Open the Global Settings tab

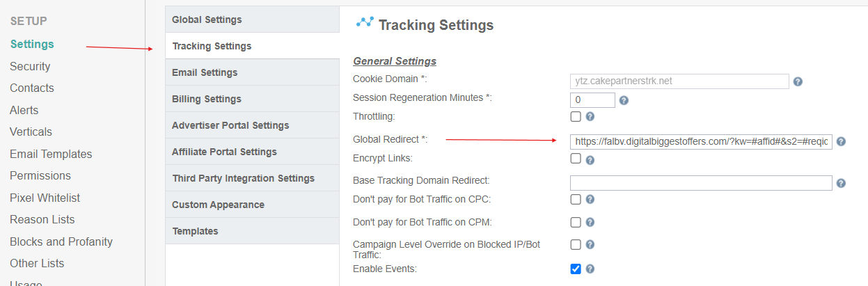[x=207, y=19]
